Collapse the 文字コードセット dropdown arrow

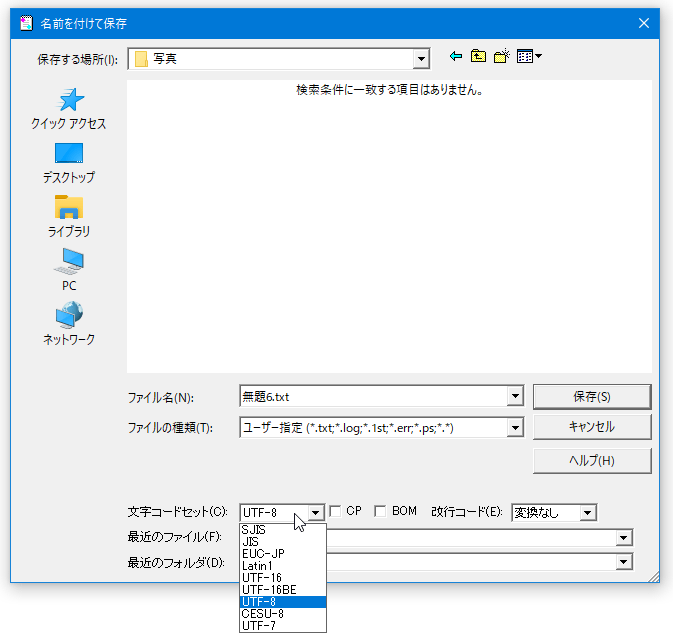[x=315, y=513]
